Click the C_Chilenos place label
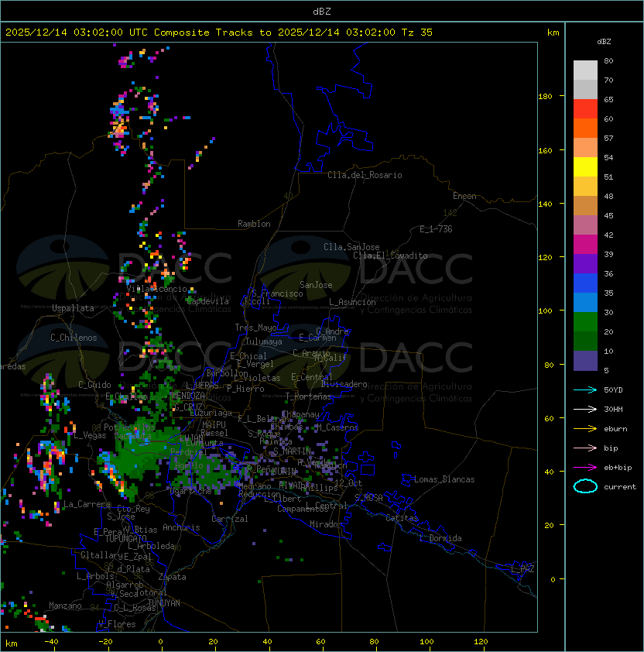The image size is (644, 652). tap(74, 338)
